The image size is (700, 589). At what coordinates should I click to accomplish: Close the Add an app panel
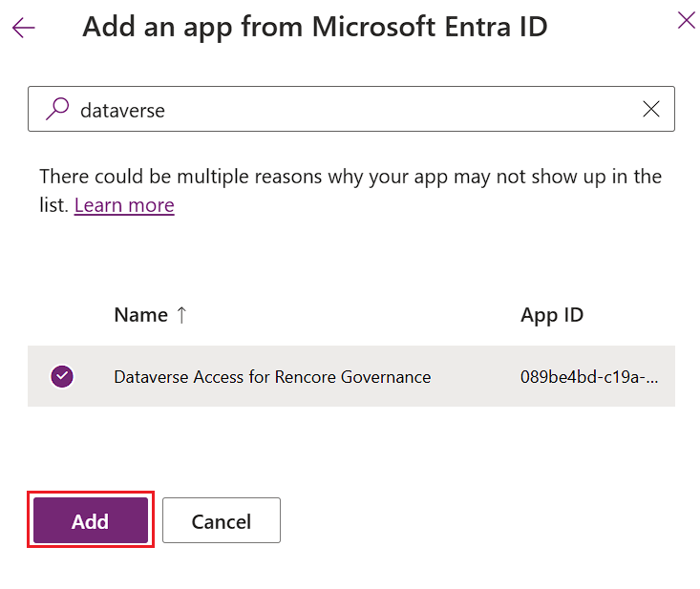tap(687, 21)
